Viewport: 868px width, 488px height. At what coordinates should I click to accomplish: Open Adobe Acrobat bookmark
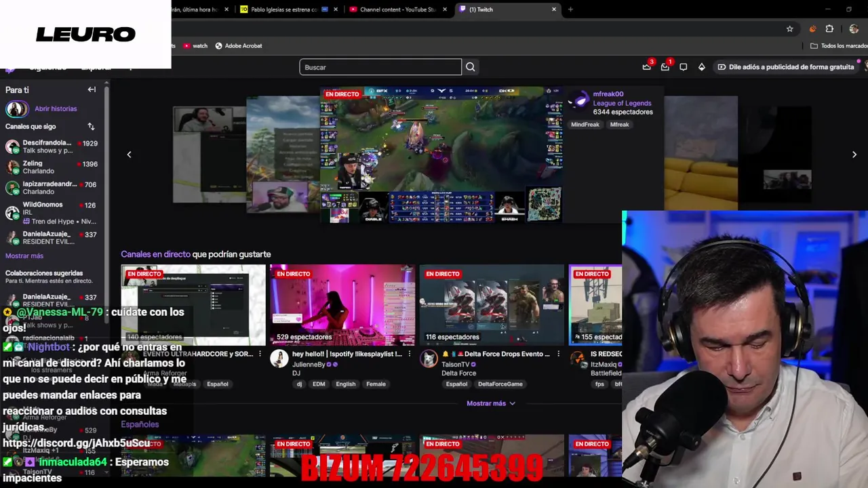[x=239, y=46]
